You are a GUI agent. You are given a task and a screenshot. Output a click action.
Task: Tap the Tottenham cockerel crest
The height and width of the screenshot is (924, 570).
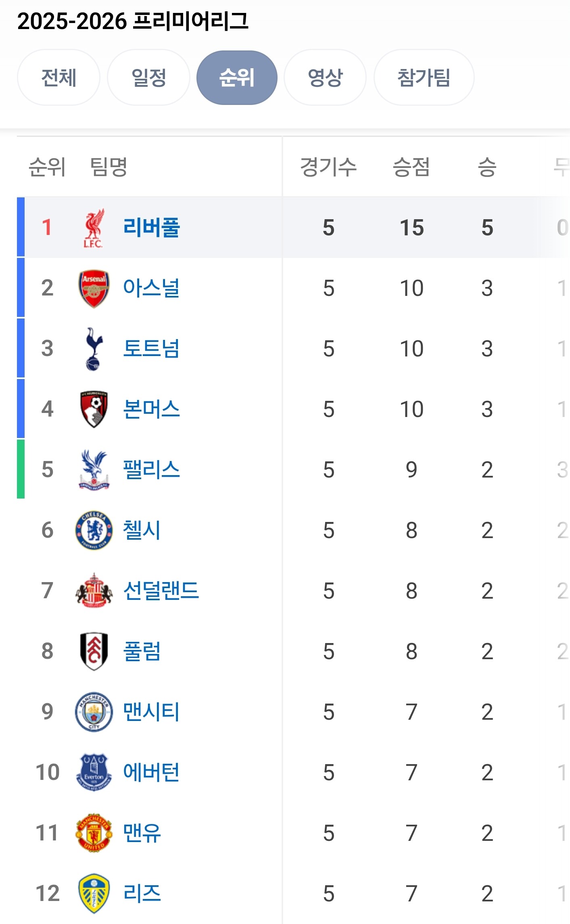(93, 349)
